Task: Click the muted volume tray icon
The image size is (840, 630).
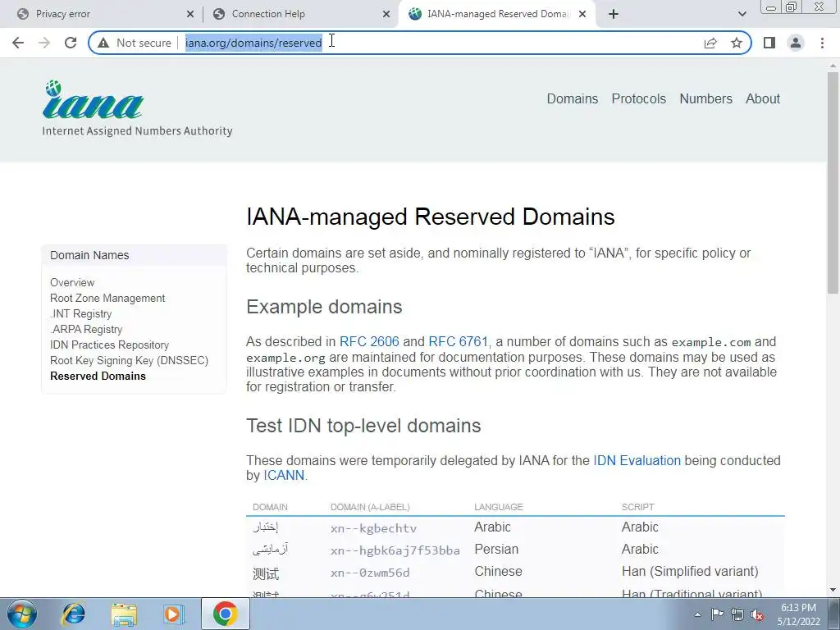Action: coord(757,614)
